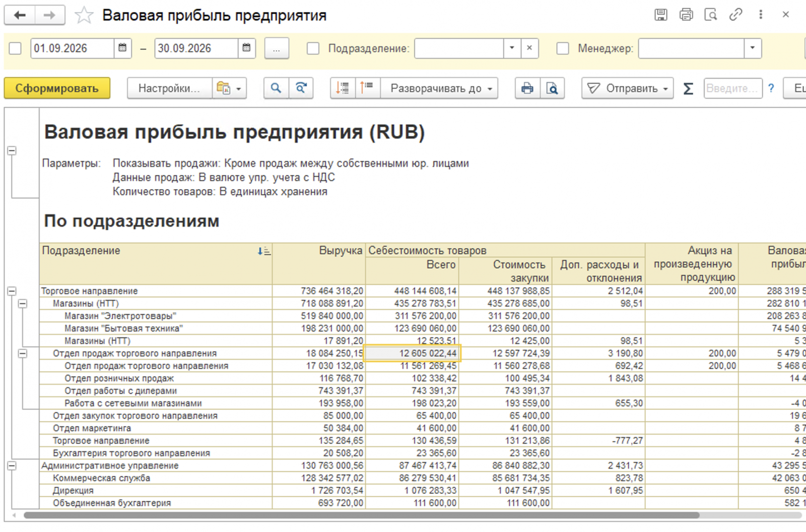
Task: Click the Сформировать button
Action: click(57, 88)
